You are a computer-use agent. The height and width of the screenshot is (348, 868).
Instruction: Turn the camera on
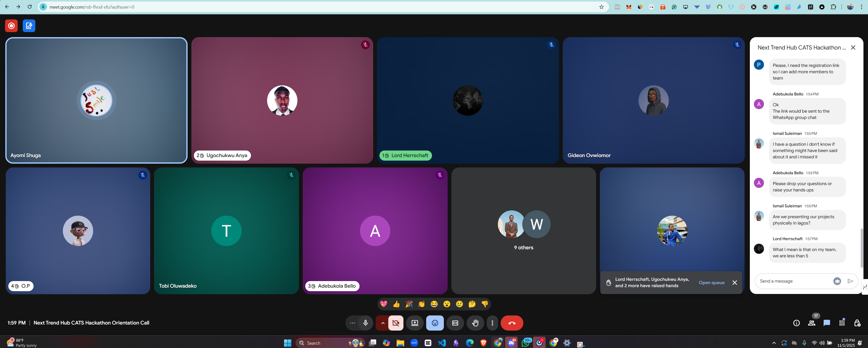(396, 323)
